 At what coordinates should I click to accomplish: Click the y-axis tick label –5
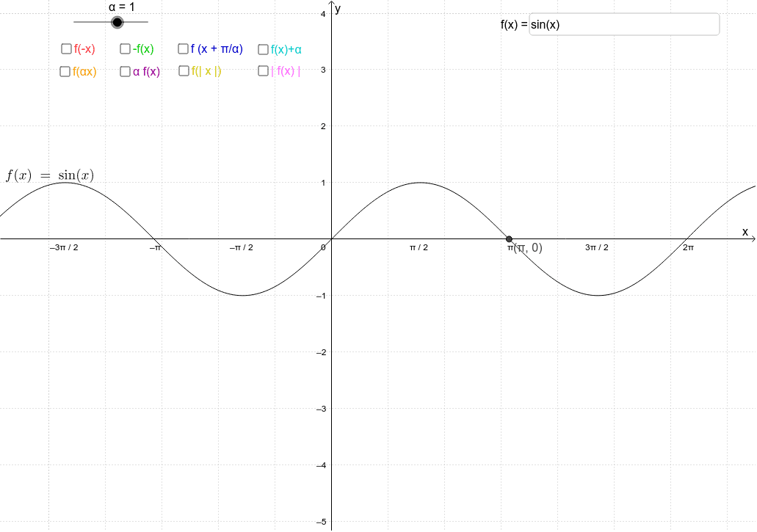pyautogui.click(x=321, y=522)
